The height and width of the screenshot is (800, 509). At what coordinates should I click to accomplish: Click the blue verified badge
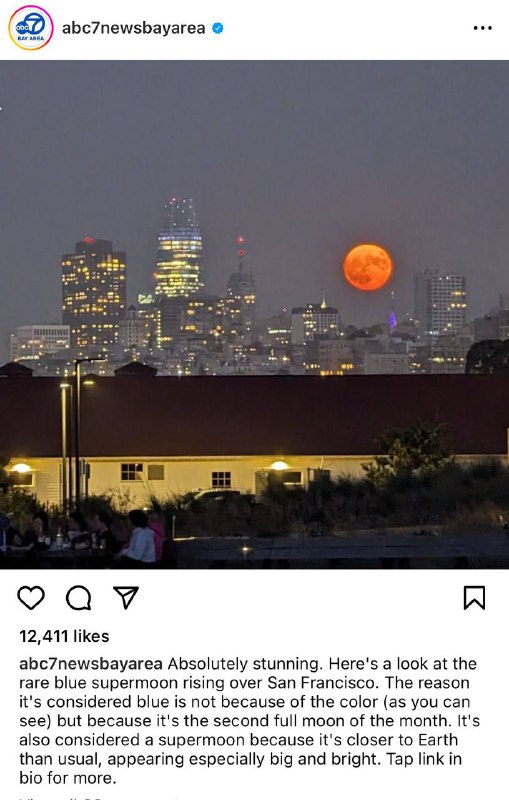click(218, 28)
